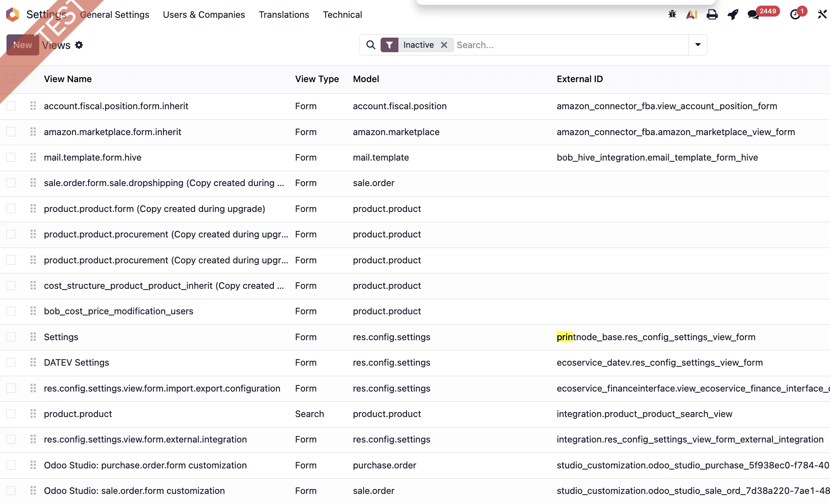Click drag handle of res.config.settings.view.form.external.integration row
Viewport: 830px width, 504px height.
(33, 439)
